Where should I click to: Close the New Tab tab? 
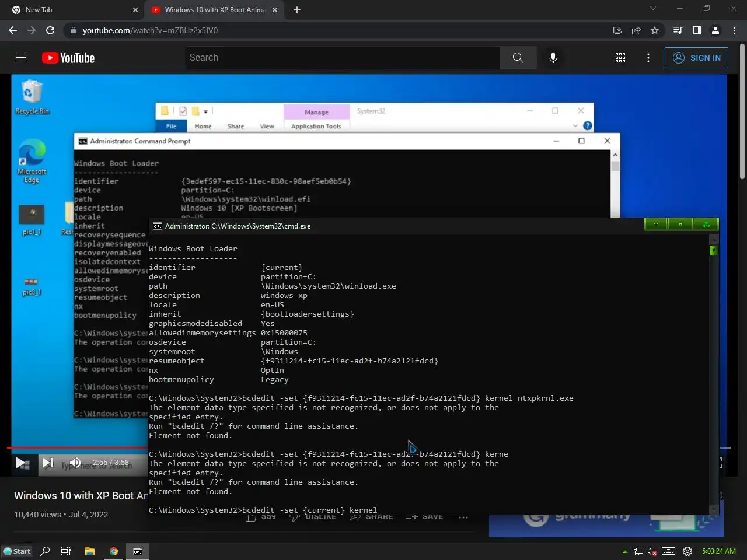click(x=135, y=10)
